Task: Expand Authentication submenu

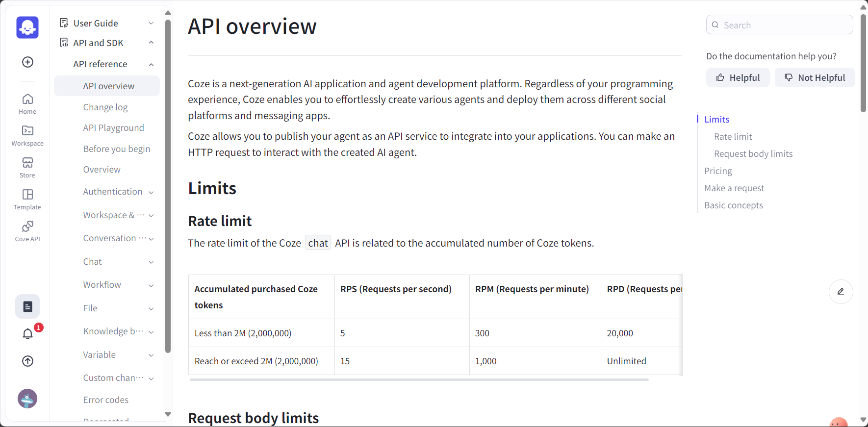Action: tap(151, 192)
